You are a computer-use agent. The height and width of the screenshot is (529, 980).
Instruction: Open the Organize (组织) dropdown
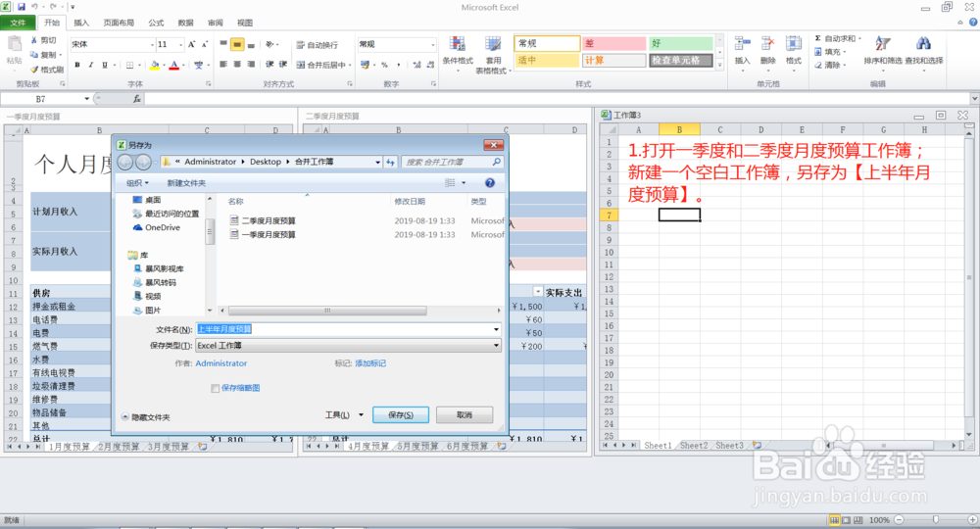[x=137, y=183]
